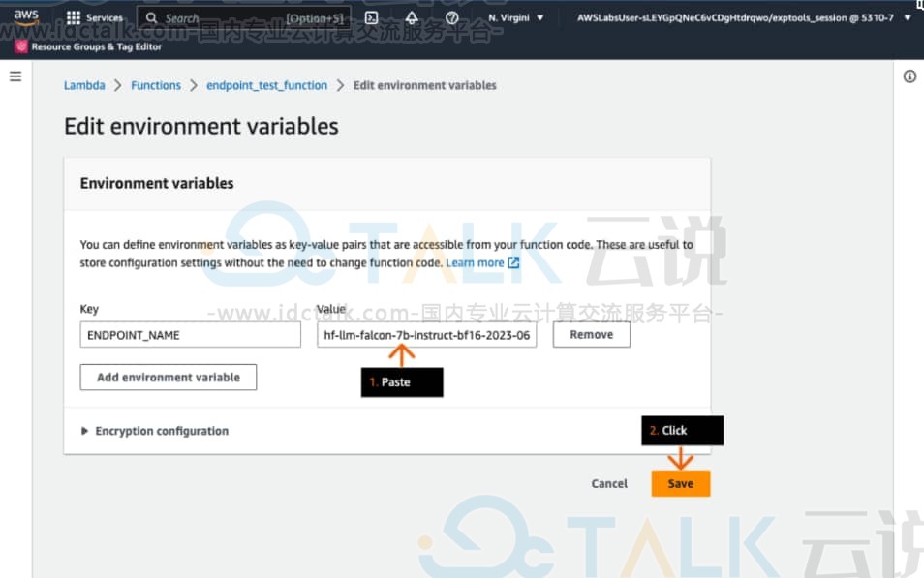The width and height of the screenshot is (924, 578).
Task: Open the AWSLabsUser account menu
Action: pyautogui.click(x=744, y=17)
